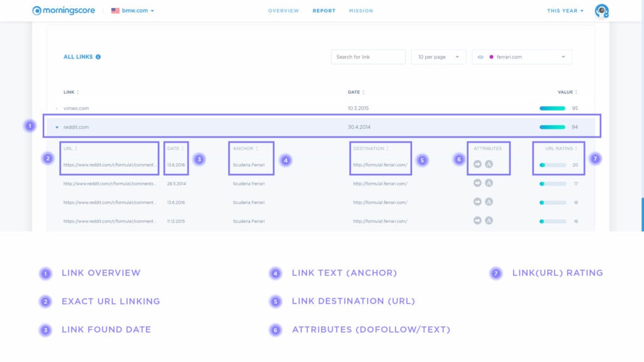Open reddit URL dated 11.12.2015
The height and width of the screenshot is (362, 644).
click(109, 221)
